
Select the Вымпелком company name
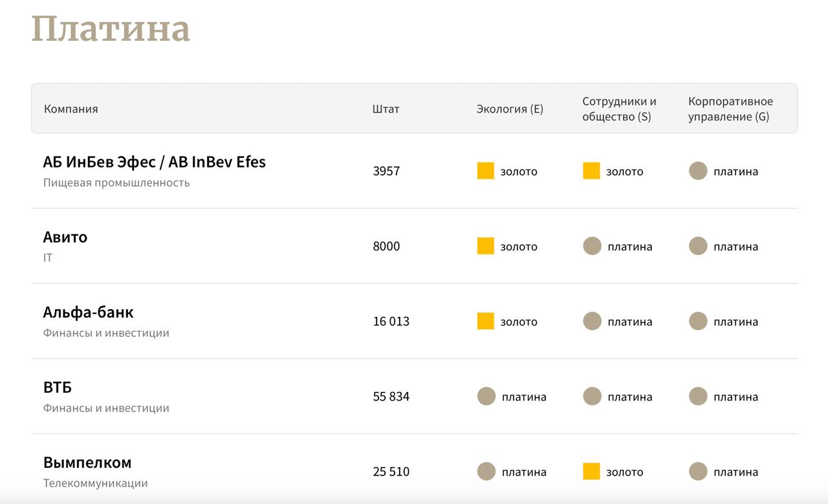click(x=87, y=462)
